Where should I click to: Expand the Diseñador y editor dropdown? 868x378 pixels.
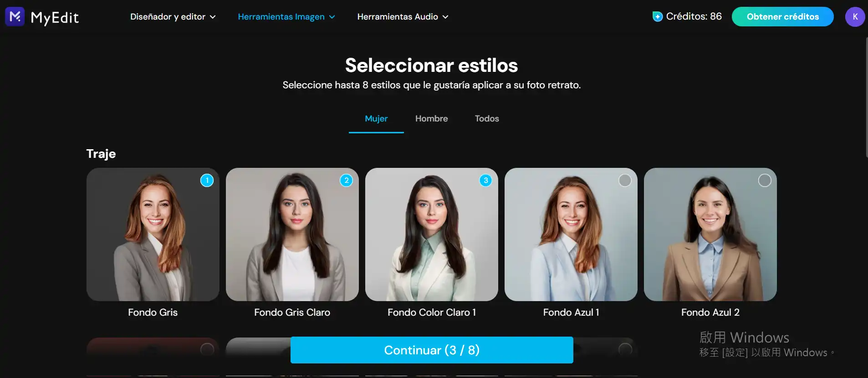[x=173, y=17]
